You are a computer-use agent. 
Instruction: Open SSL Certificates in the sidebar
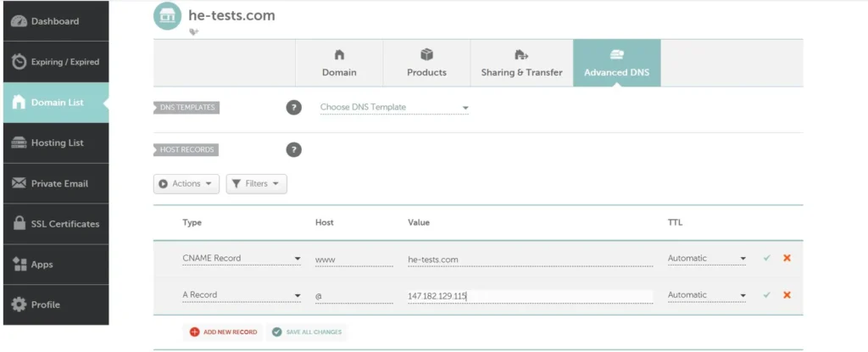[x=56, y=224]
